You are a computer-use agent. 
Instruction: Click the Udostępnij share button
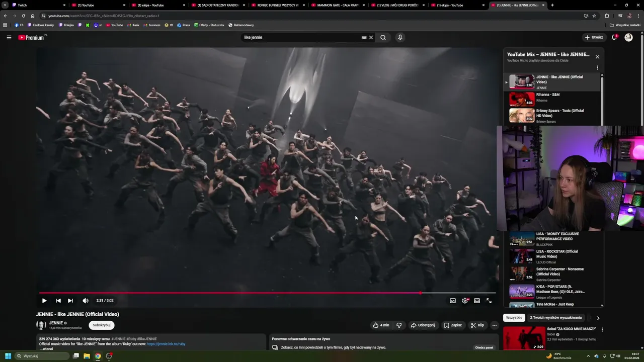tap(423, 325)
